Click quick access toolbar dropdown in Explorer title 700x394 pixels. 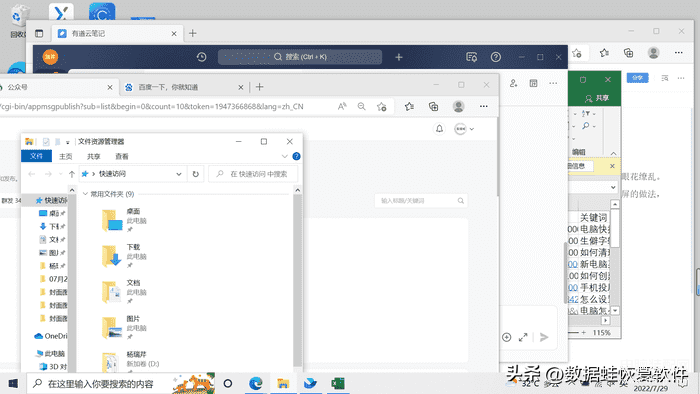[x=67, y=142]
